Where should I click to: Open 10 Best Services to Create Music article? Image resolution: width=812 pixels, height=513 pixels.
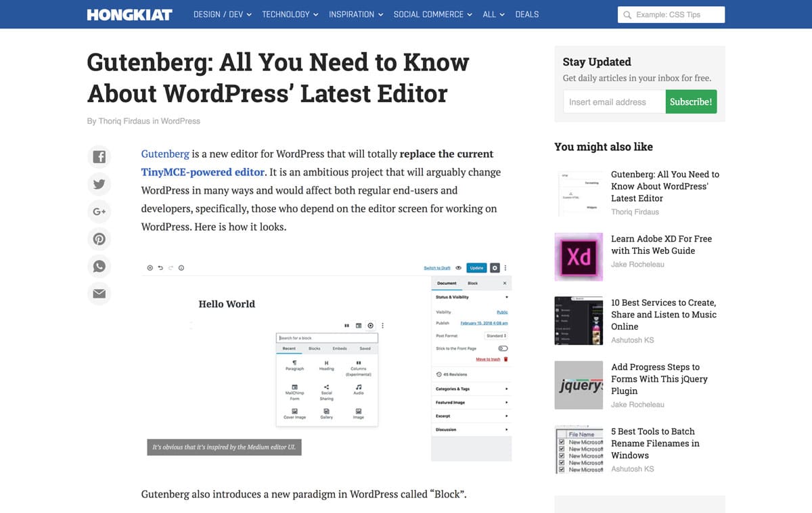click(663, 315)
